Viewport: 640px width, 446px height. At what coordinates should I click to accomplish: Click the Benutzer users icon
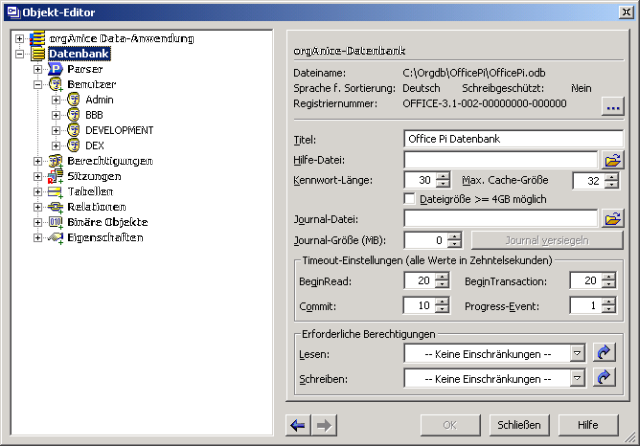pos(56,84)
